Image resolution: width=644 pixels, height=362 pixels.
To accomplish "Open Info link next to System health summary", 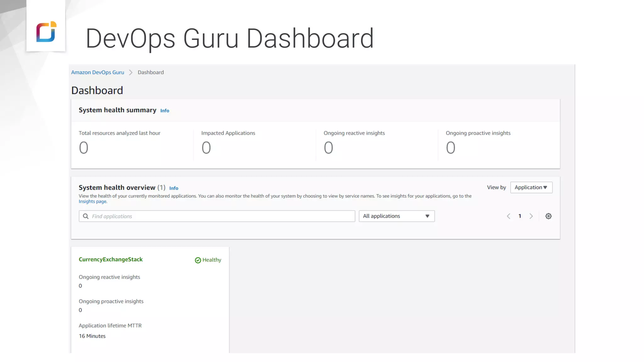I will tap(165, 111).
